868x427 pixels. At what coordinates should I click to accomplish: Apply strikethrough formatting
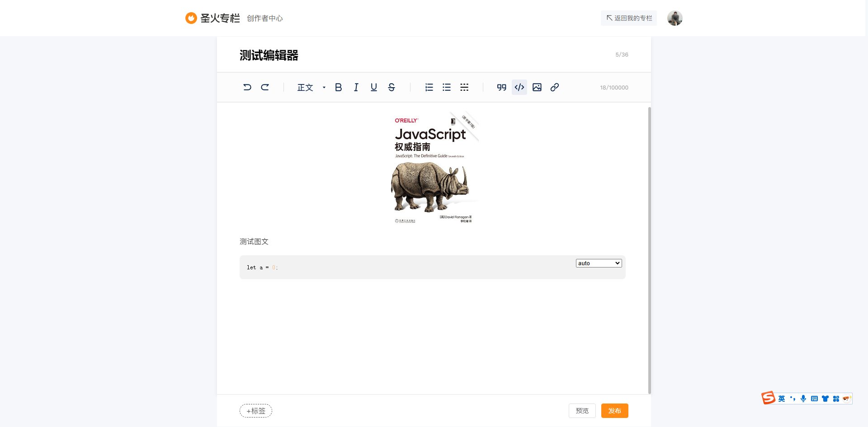point(392,87)
